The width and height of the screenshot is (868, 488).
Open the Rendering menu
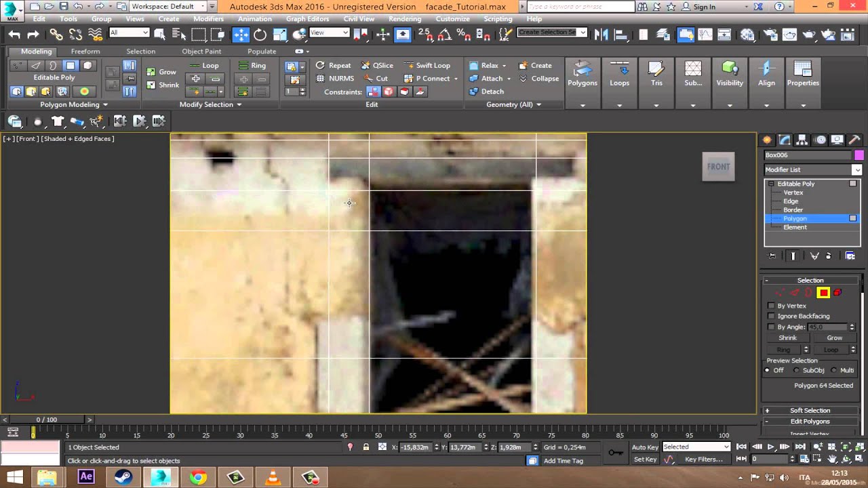tap(405, 19)
